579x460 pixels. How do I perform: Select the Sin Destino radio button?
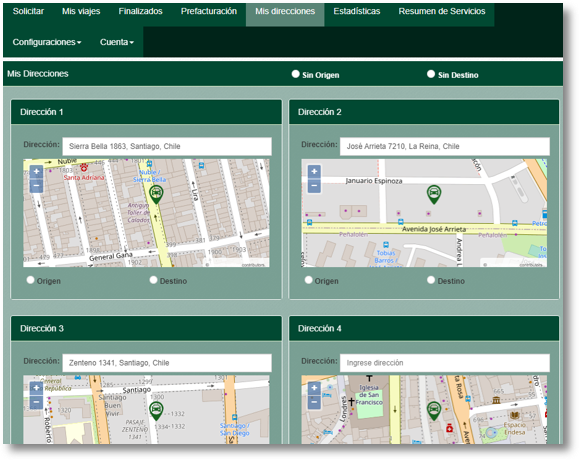pos(431,74)
